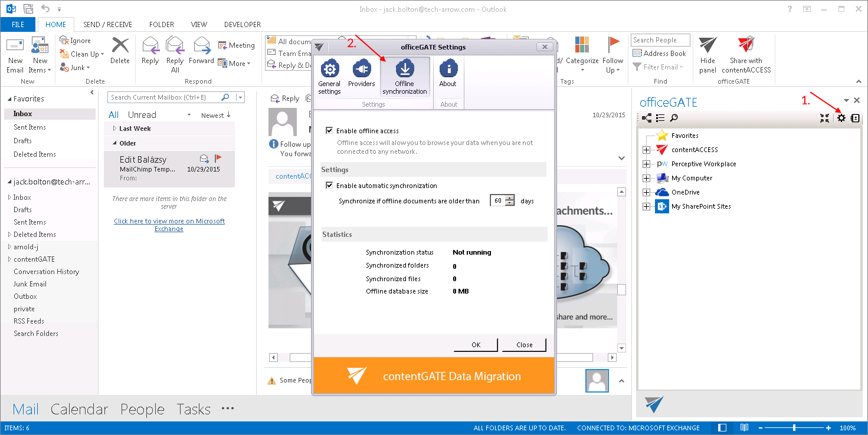Click the Undo arrow in quick access toolbar
868x435 pixels.
(x=45, y=9)
